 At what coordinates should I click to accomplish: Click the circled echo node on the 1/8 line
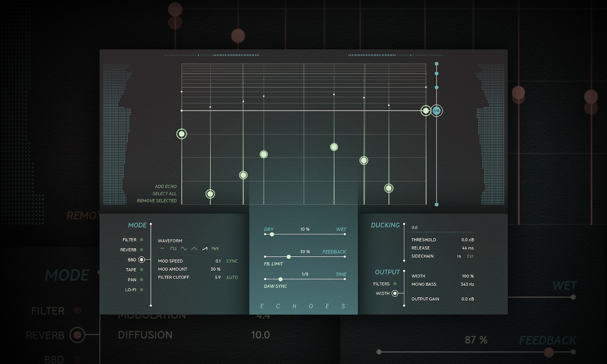coord(426,111)
